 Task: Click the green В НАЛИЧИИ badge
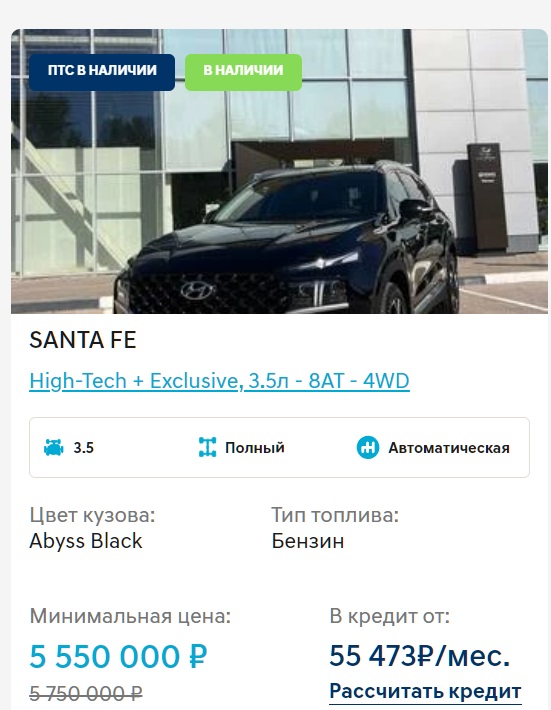pos(243,72)
